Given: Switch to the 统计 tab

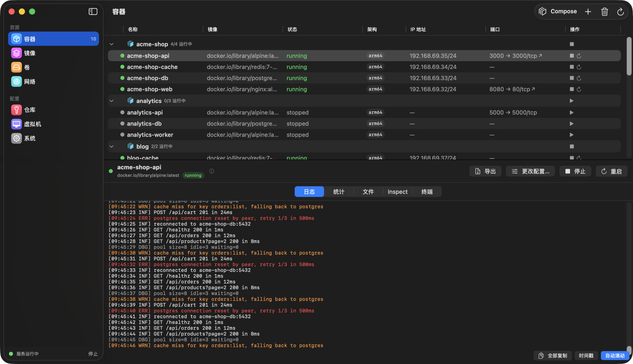Looking at the screenshot, I should (339, 192).
